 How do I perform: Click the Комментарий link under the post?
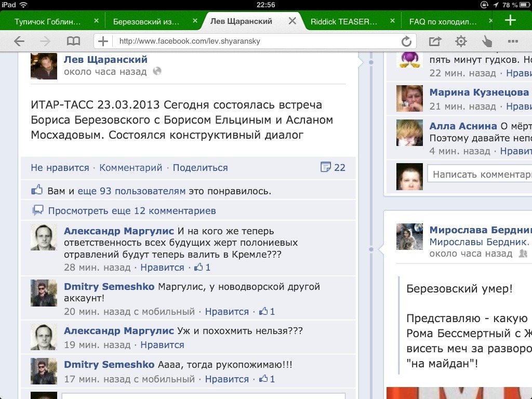tap(130, 168)
